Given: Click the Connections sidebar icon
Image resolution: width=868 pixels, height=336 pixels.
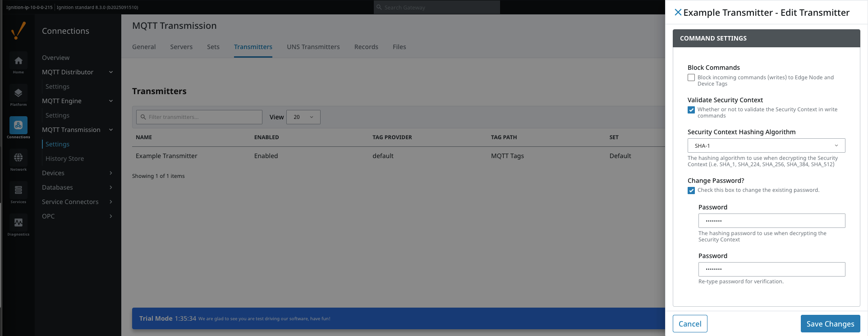Looking at the screenshot, I should (x=18, y=126).
